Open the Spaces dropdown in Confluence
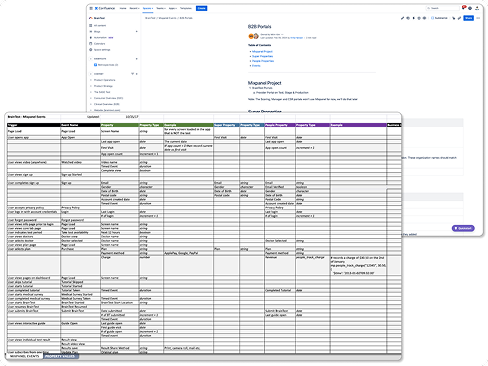The image size is (488, 366). point(148,8)
